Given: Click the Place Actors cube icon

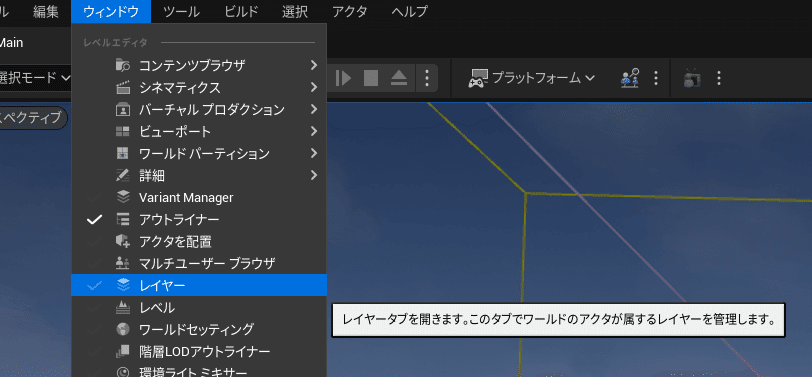Looking at the screenshot, I should click(x=123, y=241).
